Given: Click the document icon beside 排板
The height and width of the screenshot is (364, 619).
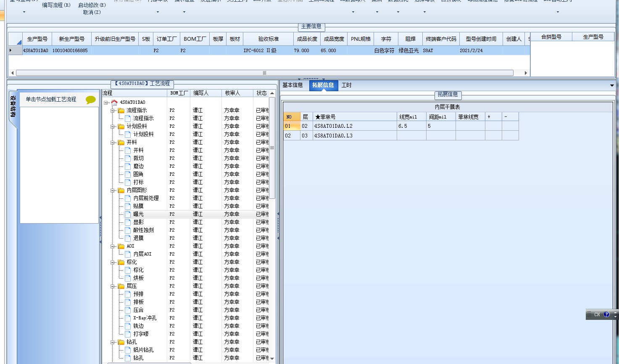Looking at the screenshot, I should (x=128, y=302).
